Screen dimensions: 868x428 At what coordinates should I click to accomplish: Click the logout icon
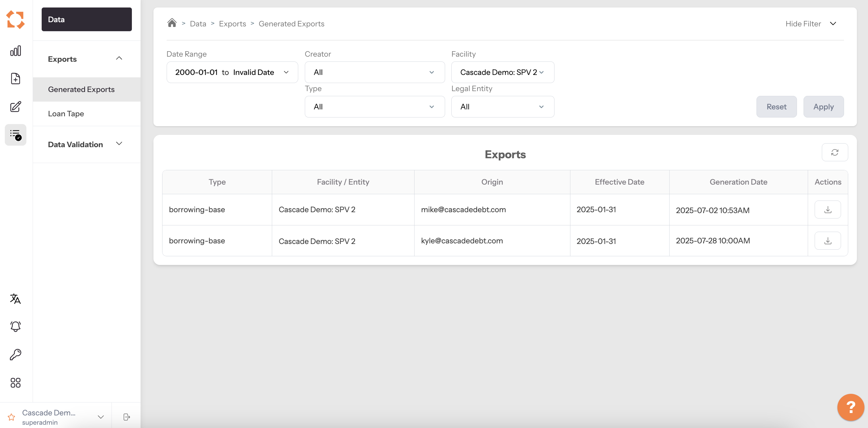pyautogui.click(x=126, y=417)
